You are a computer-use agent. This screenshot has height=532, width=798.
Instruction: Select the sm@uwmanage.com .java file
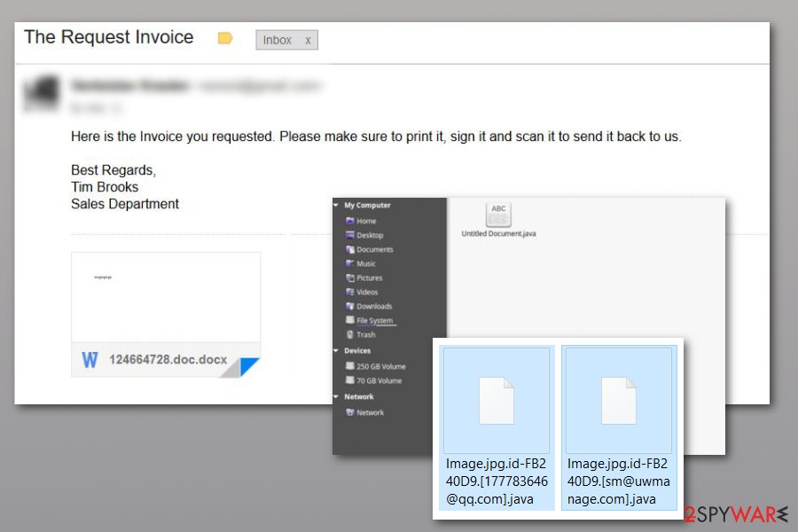tap(619, 427)
